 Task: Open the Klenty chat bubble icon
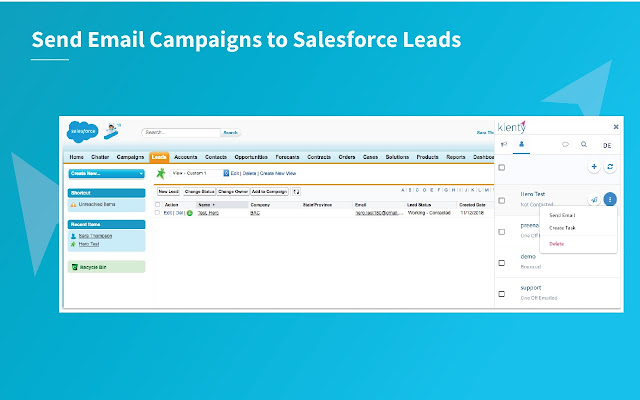coord(565,144)
